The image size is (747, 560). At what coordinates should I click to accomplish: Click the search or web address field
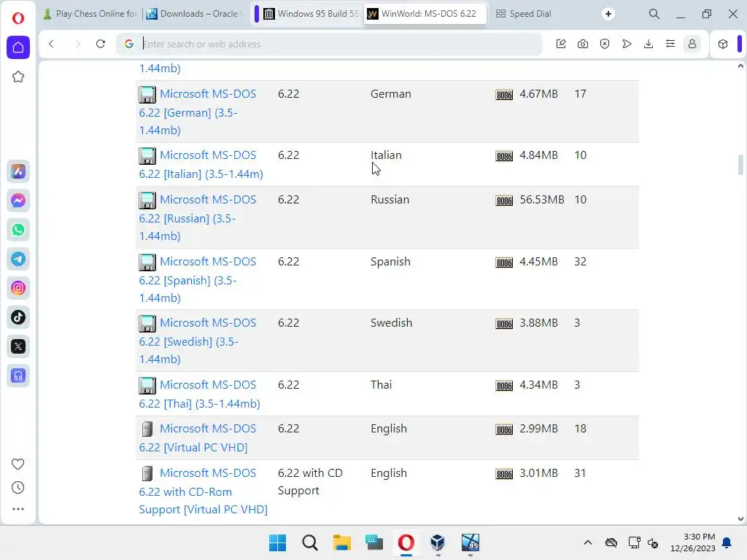tap(329, 44)
